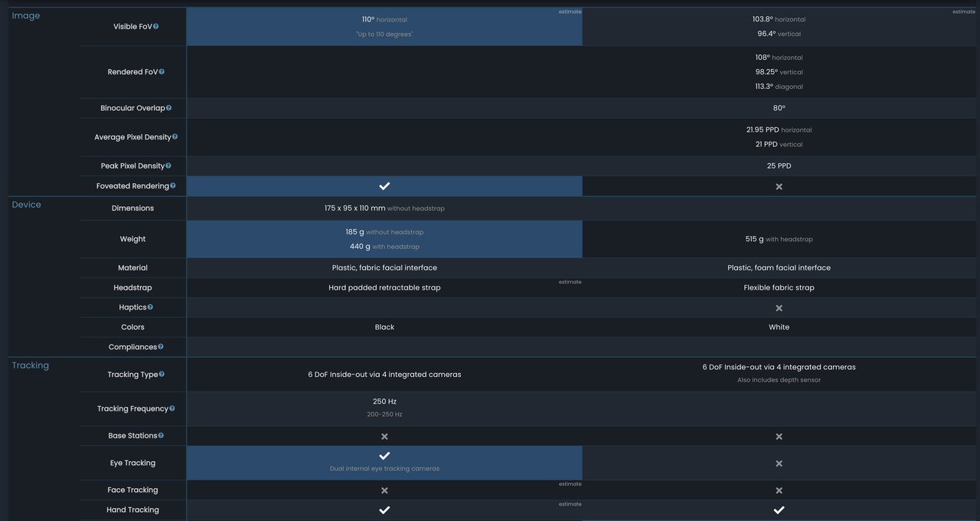Screen dimensions: 980x521
Task: Click the Face Tracking row label
Action: [x=132, y=490]
